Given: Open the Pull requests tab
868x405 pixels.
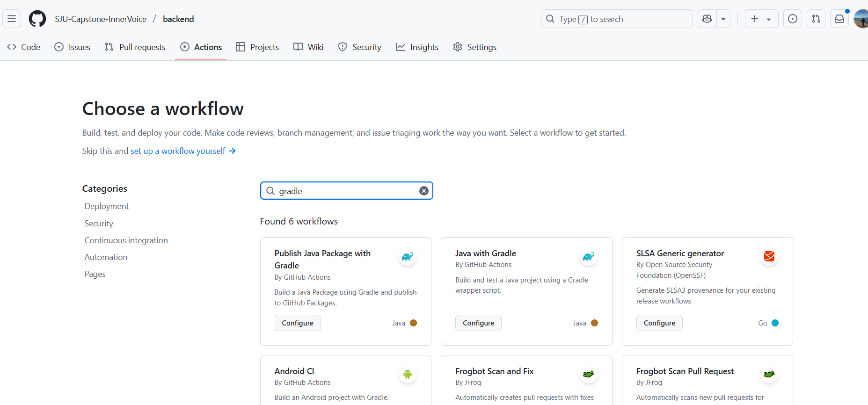Looking at the screenshot, I should [x=135, y=47].
